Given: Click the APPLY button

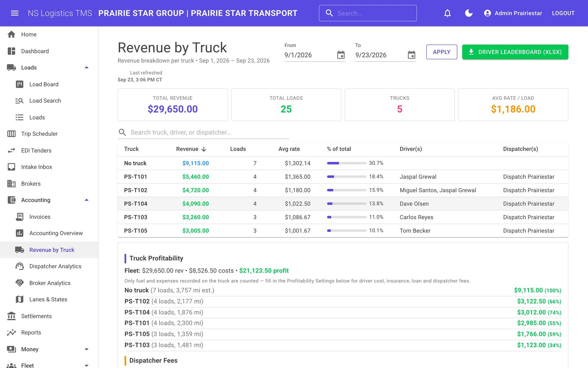Looking at the screenshot, I should pyautogui.click(x=442, y=52).
